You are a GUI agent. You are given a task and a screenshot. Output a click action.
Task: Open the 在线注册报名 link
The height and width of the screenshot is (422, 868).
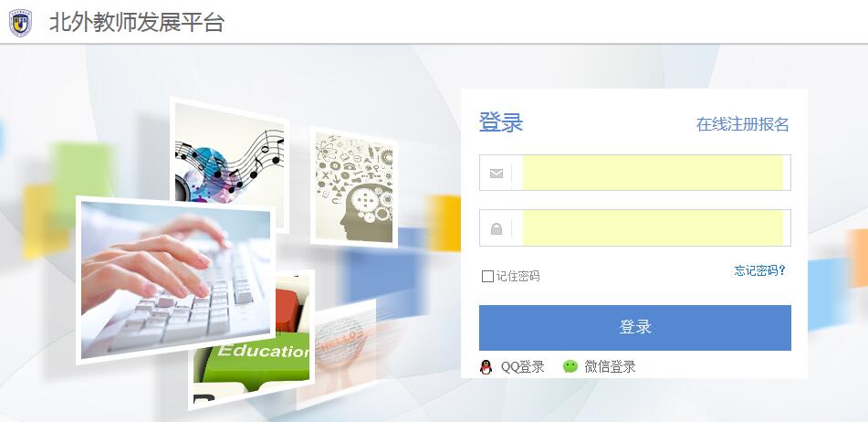coord(742,124)
